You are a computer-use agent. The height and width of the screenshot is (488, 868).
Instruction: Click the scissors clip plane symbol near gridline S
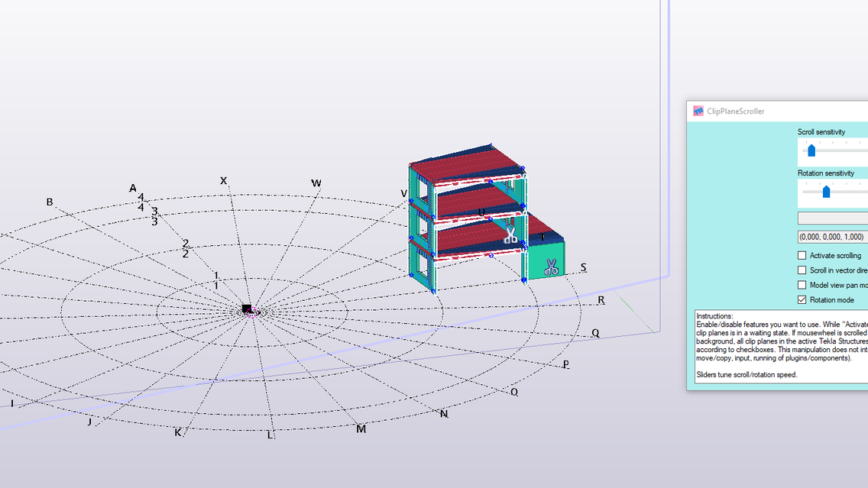[552, 267]
